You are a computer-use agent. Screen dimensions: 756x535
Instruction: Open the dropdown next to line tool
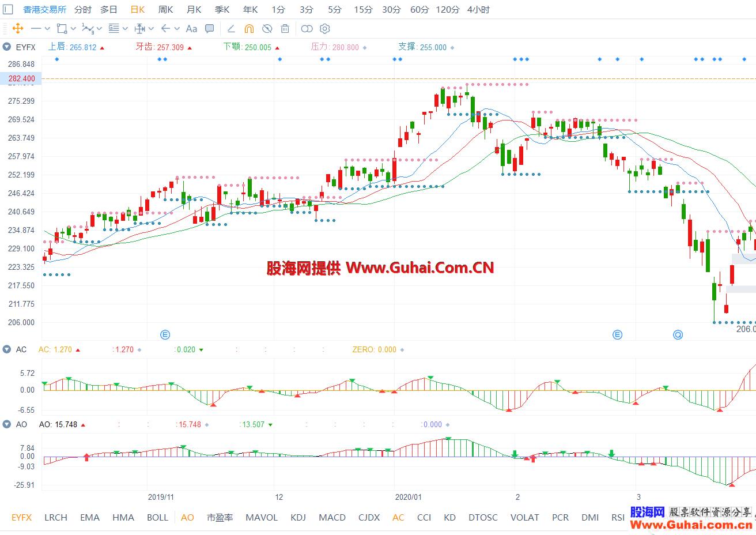[x=47, y=28]
